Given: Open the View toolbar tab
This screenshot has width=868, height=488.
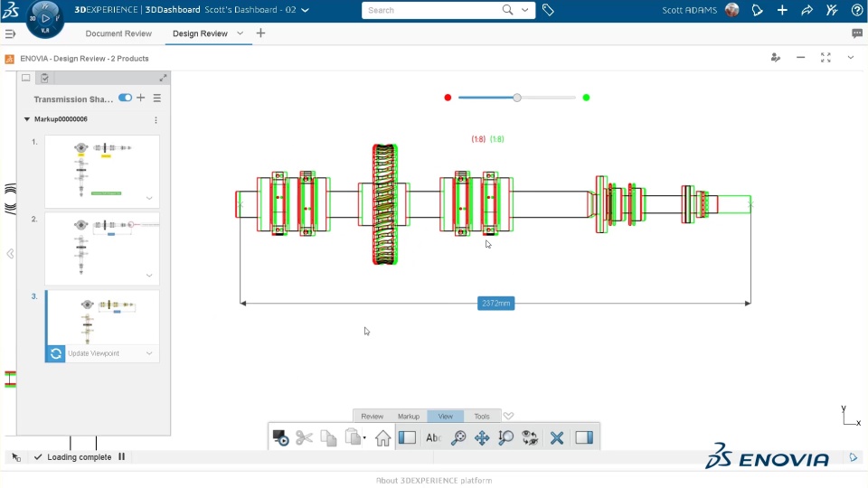Looking at the screenshot, I should coord(446,416).
